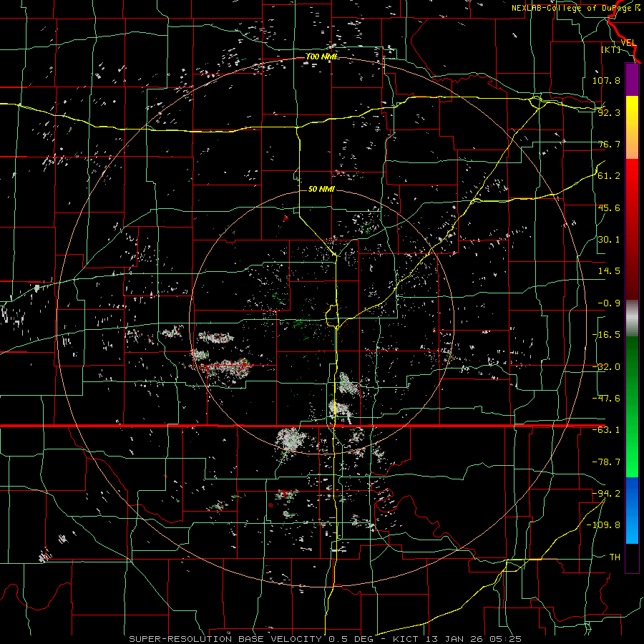
Task: Select the -78.7 velocity scale label
Action: pos(606,462)
